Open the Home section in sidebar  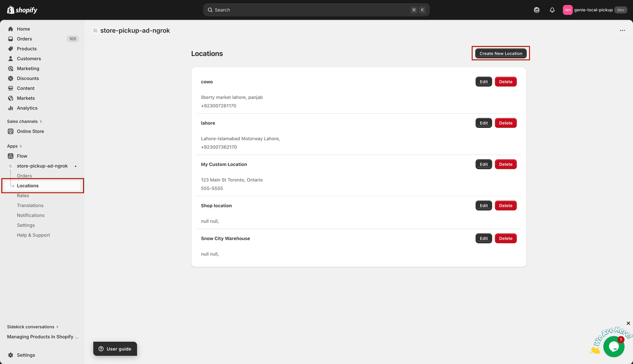pyautogui.click(x=23, y=29)
